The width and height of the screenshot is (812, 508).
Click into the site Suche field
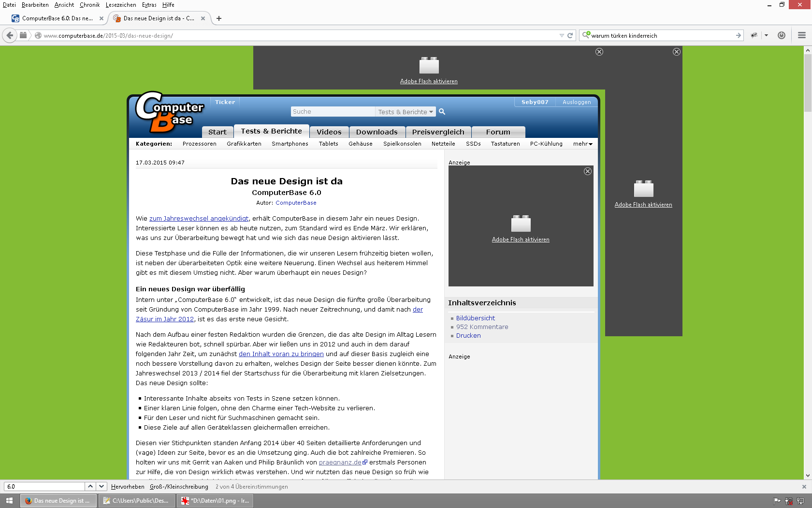(333, 112)
